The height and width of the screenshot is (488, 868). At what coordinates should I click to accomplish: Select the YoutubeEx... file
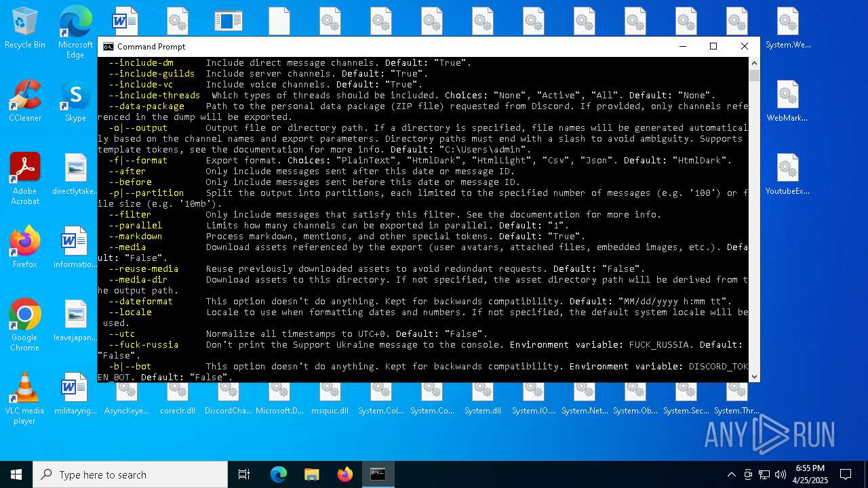pyautogui.click(x=788, y=175)
